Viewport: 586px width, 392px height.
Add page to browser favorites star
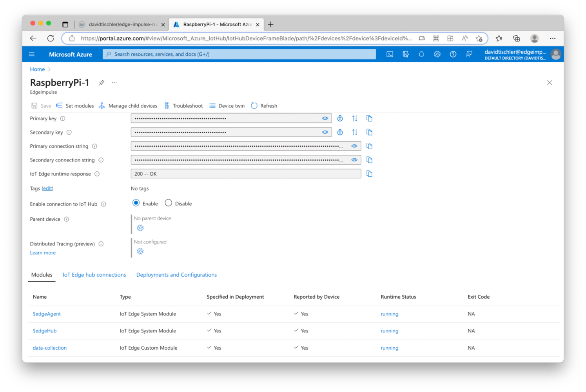(x=479, y=38)
